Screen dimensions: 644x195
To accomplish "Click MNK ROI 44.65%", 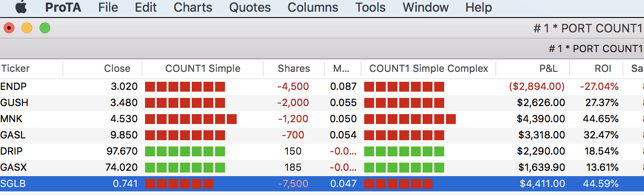I will [601, 119].
